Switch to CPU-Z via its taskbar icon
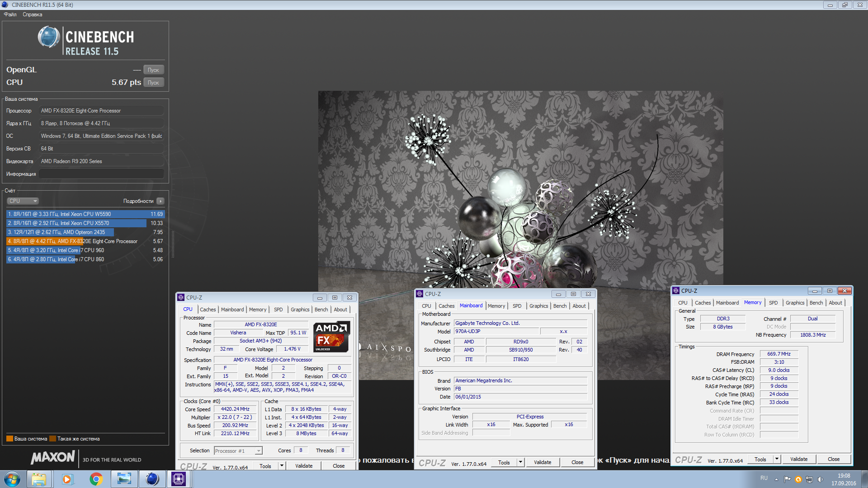Viewport: 868px width, 488px height. click(179, 479)
